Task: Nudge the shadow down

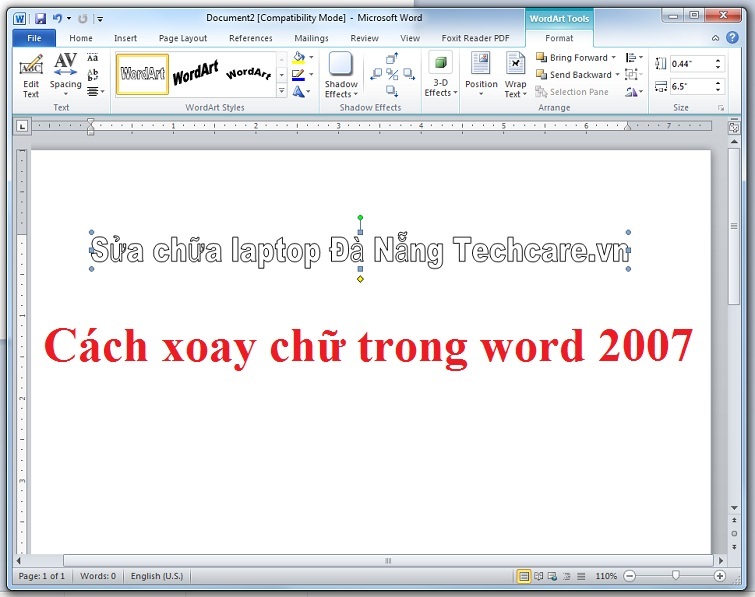Action: [x=392, y=91]
